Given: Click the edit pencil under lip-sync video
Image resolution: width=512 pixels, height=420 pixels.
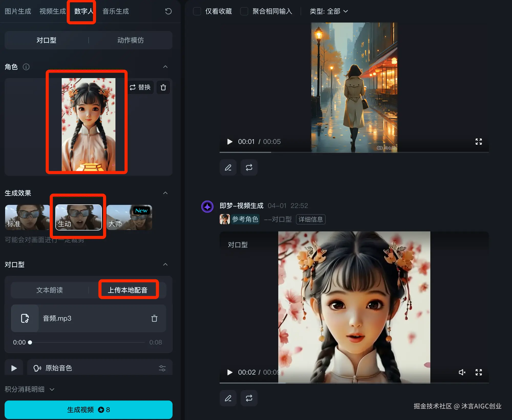Looking at the screenshot, I should click(x=228, y=398).
